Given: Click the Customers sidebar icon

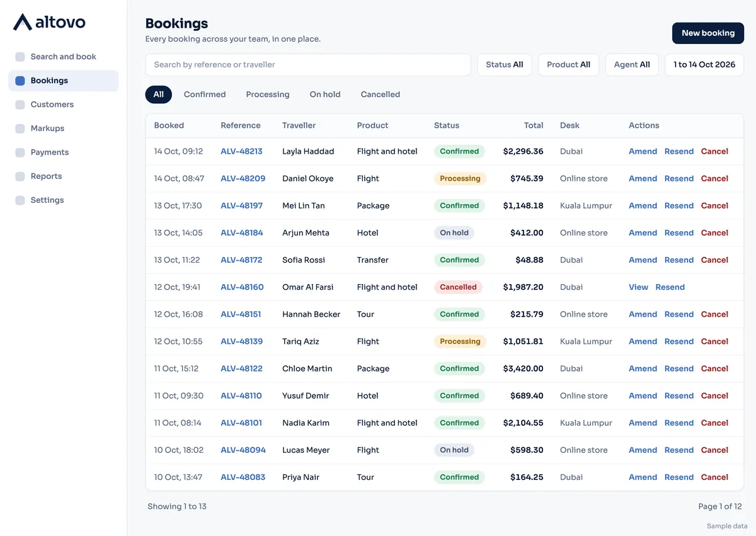Looking at the screenshot, I should pos(20,105).
